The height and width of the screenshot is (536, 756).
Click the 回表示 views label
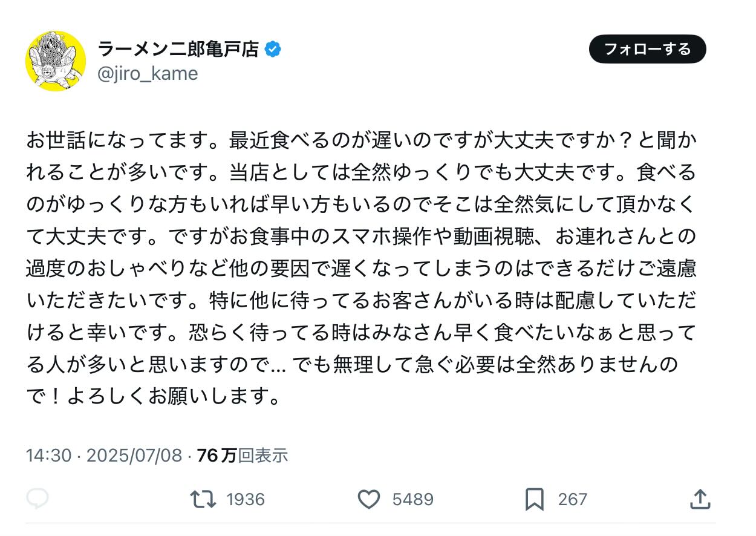[262, 455]
